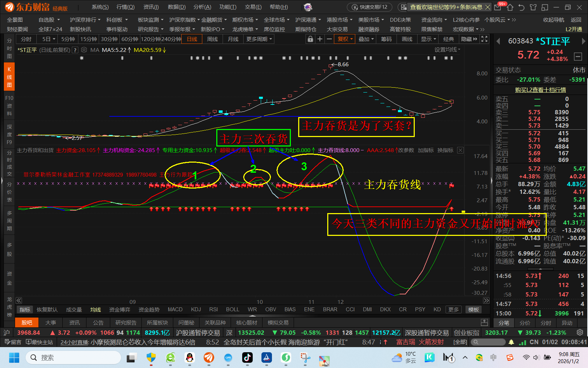Open the 交易(E) menu
The image size is (588, 368).
(x=253, y=7)
